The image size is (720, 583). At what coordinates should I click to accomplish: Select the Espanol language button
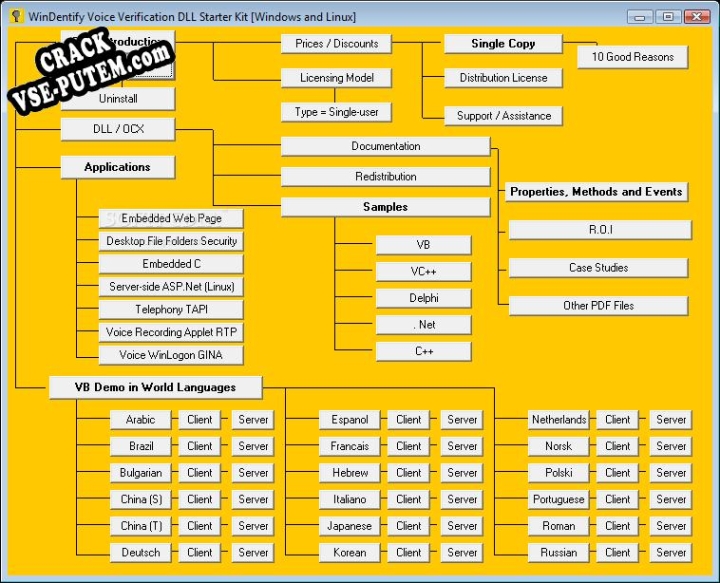(x=349, y=420)
